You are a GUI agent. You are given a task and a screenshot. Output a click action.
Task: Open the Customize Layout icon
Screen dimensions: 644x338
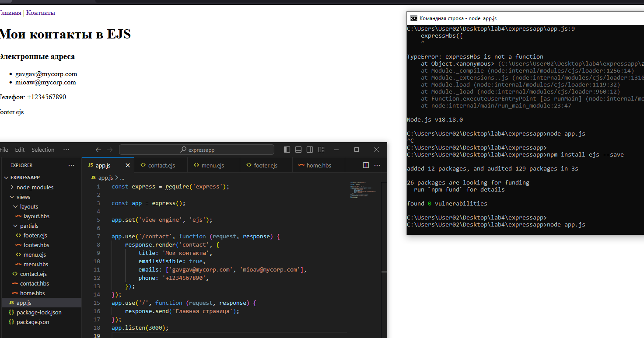coord(322,150)
